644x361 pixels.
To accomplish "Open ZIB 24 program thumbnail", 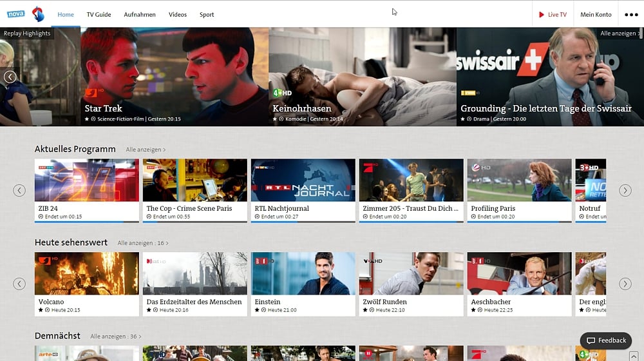I will tap(87, 180).
